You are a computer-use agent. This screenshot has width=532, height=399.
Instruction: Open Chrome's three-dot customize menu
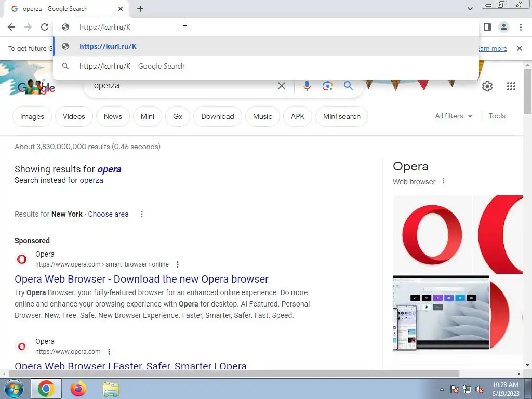click(x=521, y=27)
